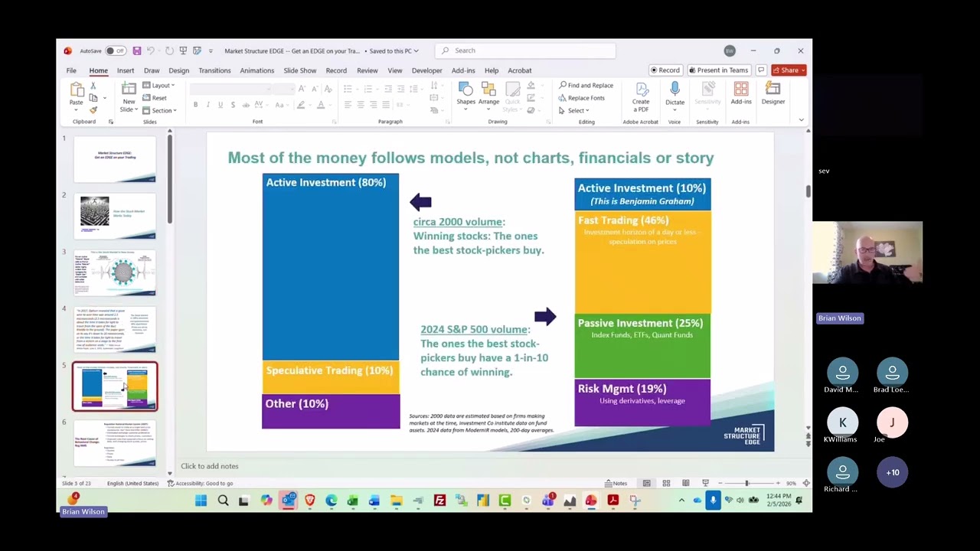The image size is (980, 551).
Task: Click the Record button
Action: [x=665, y=70]
